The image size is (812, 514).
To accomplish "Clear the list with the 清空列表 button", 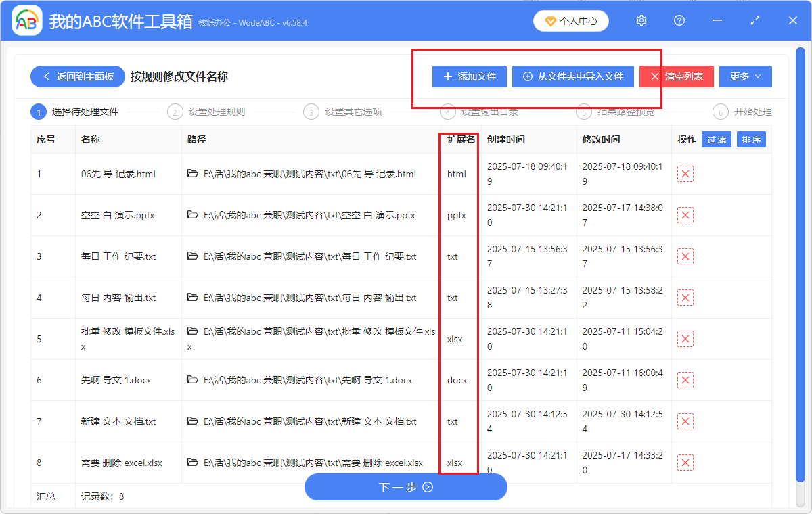I will point(676,76).
